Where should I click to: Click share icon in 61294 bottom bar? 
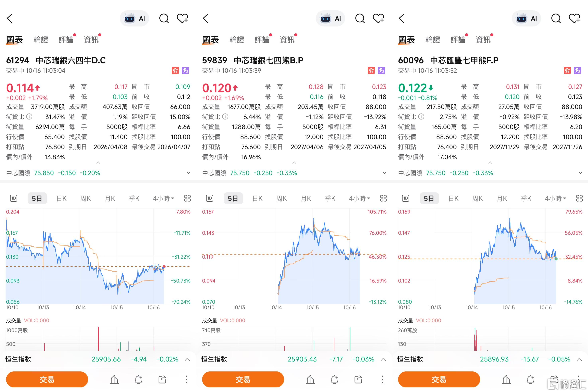pos(162,379)
